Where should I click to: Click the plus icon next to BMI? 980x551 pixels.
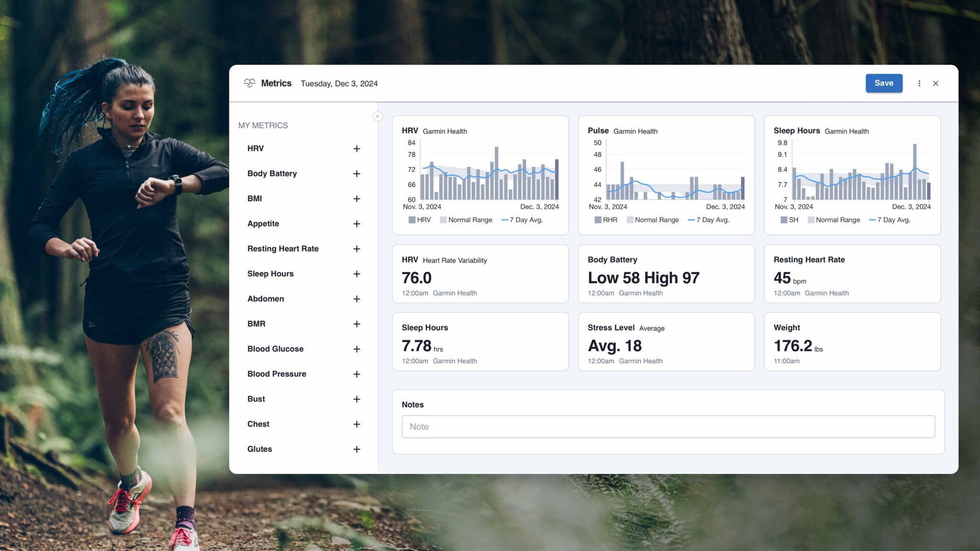point(356,198)
